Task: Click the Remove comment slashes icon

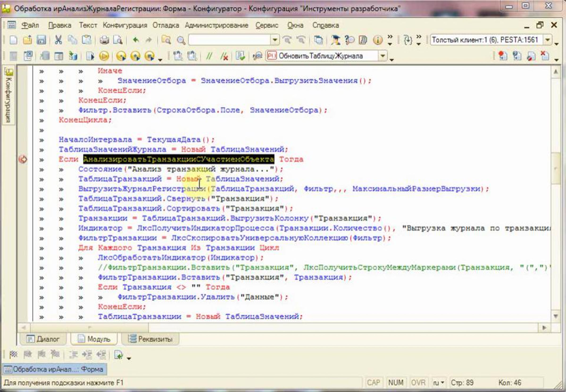Action: coord(224,57)
